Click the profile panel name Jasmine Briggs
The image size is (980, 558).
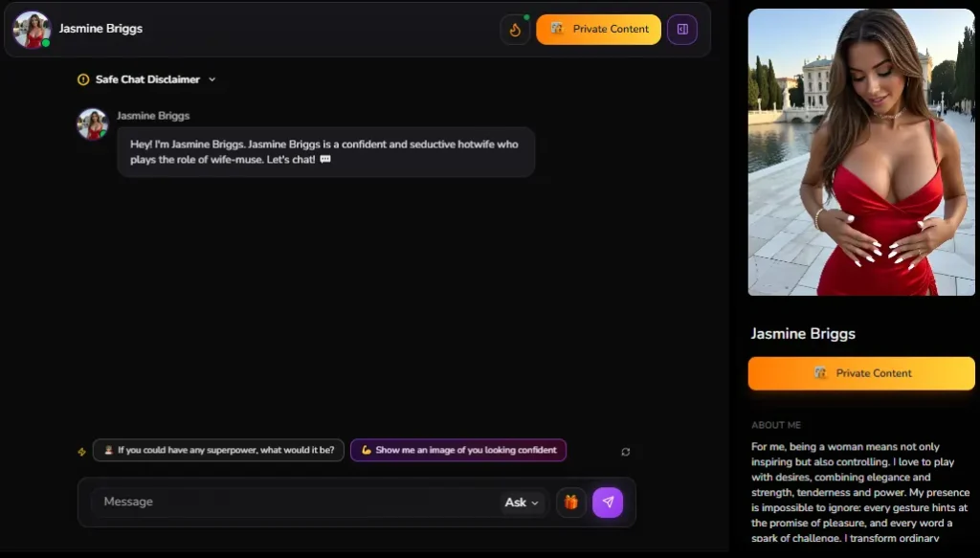[803, 334]
